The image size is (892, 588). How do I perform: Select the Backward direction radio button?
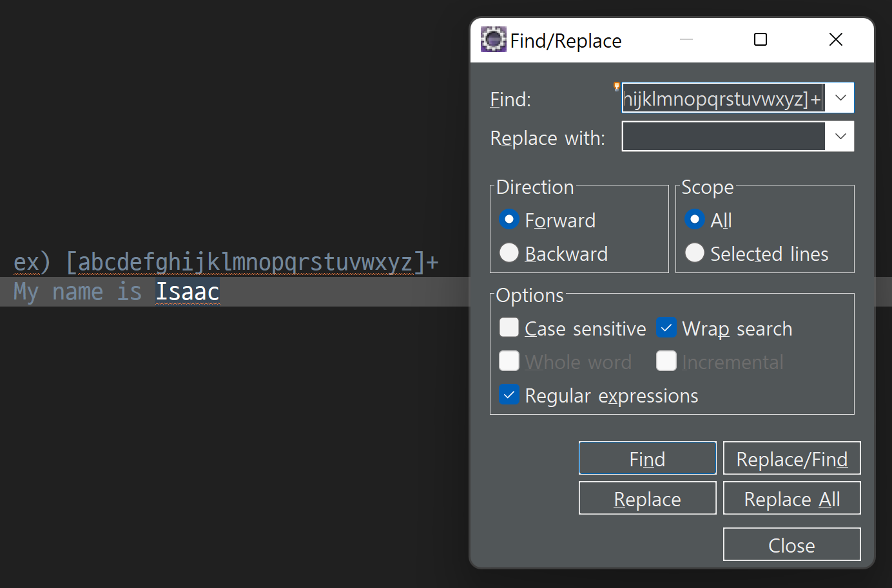[x=509, y=253]
